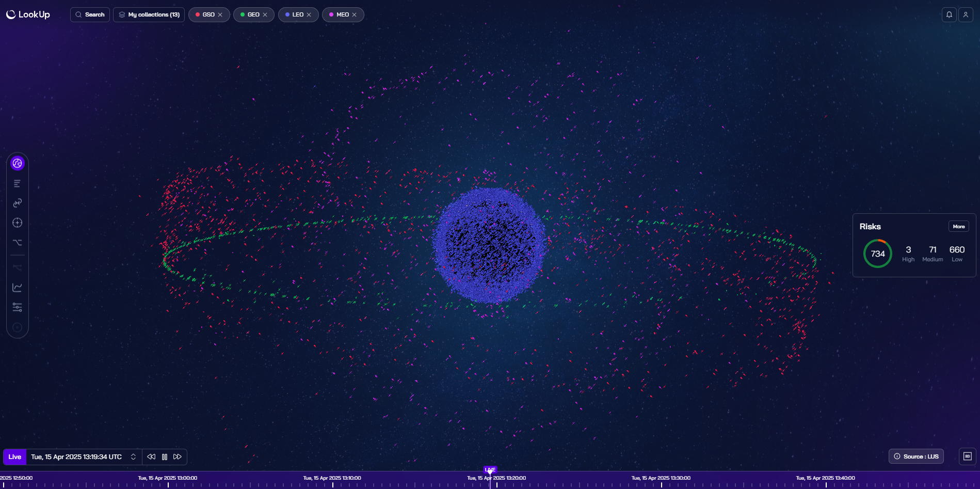Open My collections (13) dropdown
The width and height of the screenshot is (980, 489).
tap(149, 14)
